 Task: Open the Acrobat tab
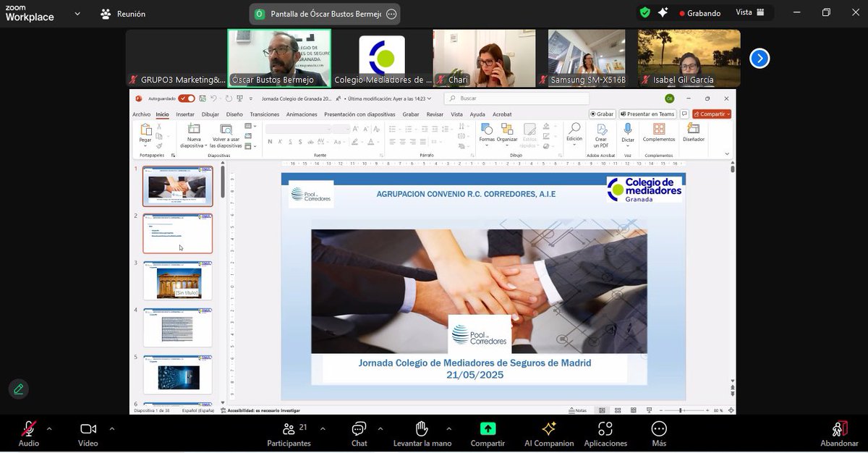[x=502, y=114]
